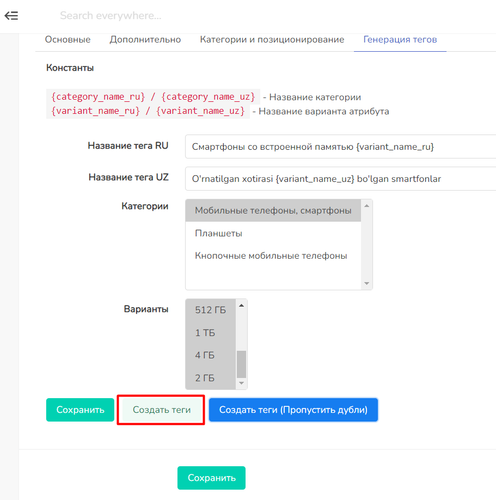Choose the 1 ТБ variant
Viewport: 496px width, 500px height.
[210, 333]
